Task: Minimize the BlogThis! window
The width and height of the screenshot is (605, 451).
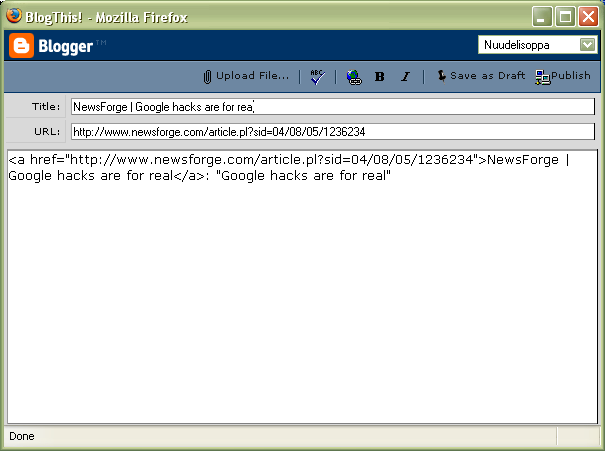Action: (542, 16)
